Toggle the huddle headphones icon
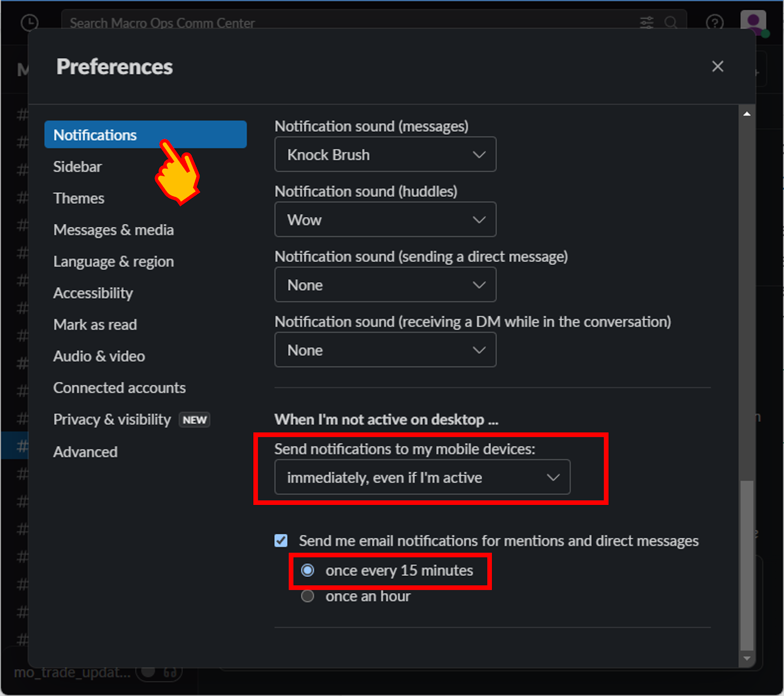The width and height of the screenshot is (784, 696). tap(170, 672)
